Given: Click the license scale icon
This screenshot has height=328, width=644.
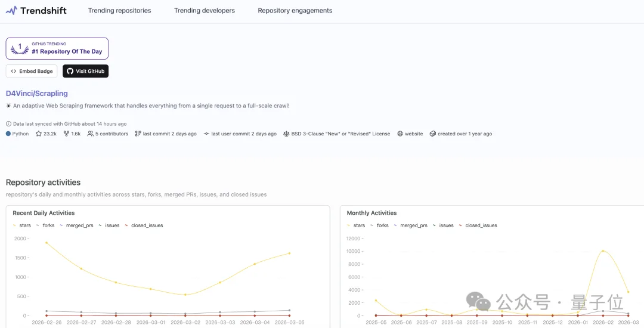Looking at the screenshot, I should [286, 134].
